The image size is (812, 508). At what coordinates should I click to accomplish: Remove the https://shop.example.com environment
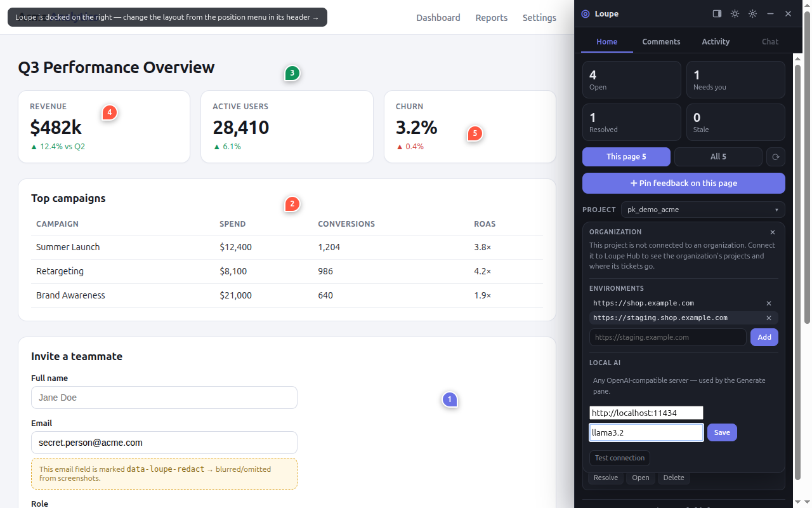point(769,304)
